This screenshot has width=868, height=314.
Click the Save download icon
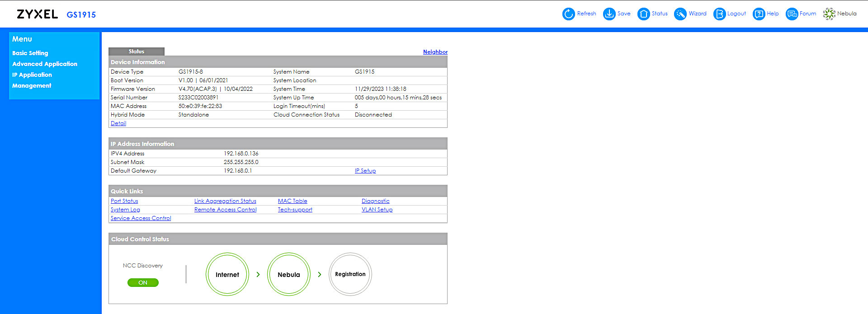click(609, 14)
